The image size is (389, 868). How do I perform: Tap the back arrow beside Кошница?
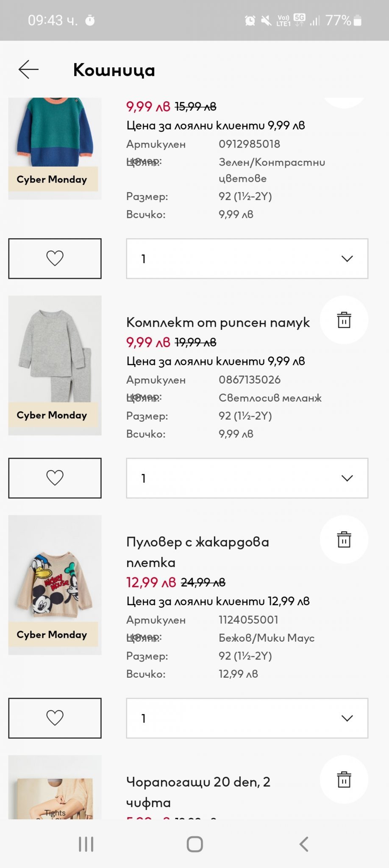tap(28, 70)
